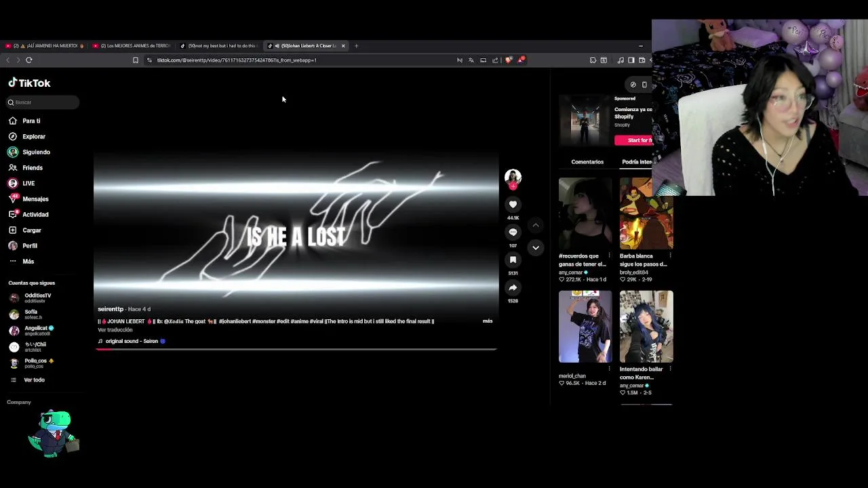Focus the Buscar search field

43,102
